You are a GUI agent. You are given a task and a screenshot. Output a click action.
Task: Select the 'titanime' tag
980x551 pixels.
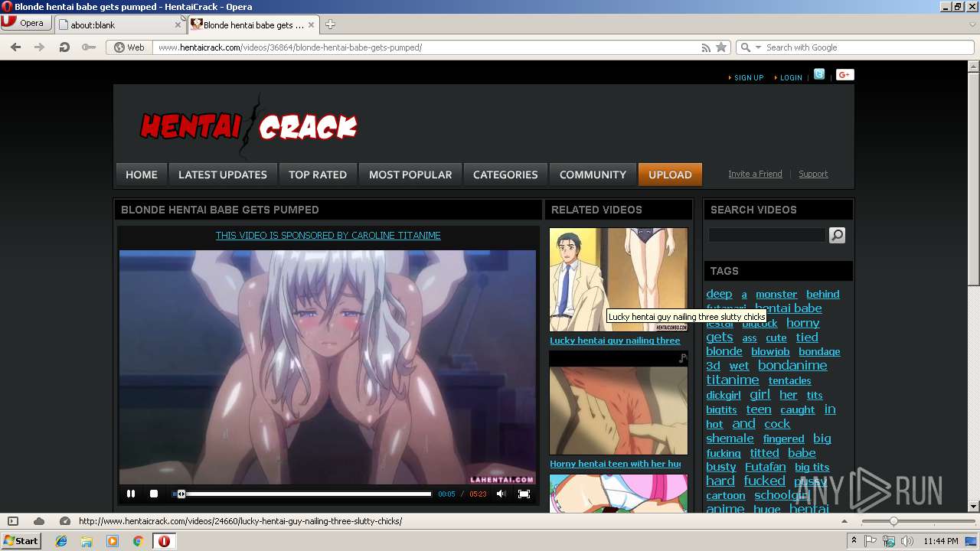(x=733, y=380)
